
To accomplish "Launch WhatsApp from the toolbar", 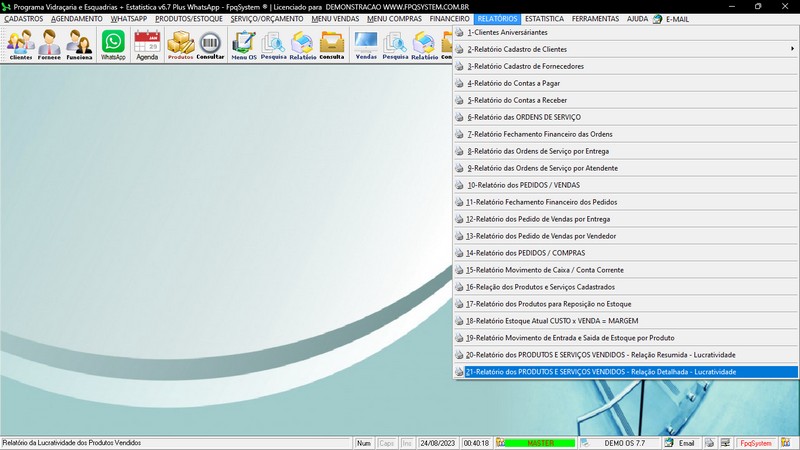I will click(114, 45).
